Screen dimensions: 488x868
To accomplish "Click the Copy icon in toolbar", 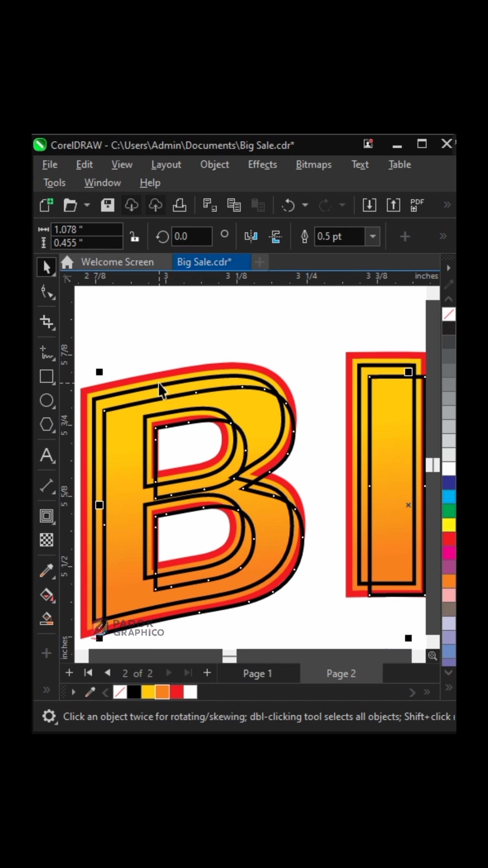I will click(234, 205).
